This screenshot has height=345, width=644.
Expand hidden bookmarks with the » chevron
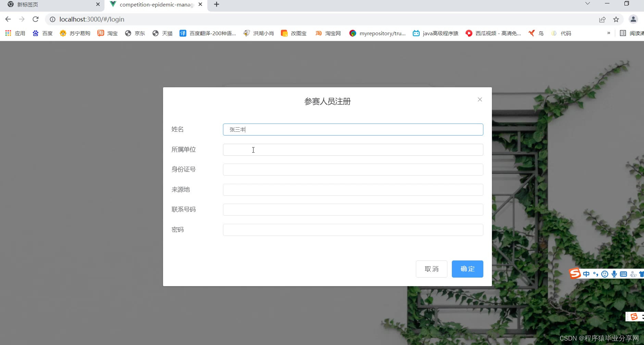[x=609, y=33]
